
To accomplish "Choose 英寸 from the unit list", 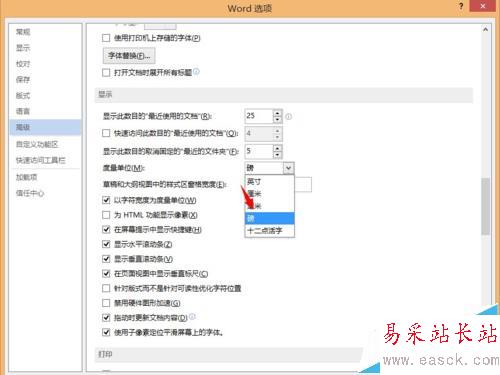I will click(269, 181).
